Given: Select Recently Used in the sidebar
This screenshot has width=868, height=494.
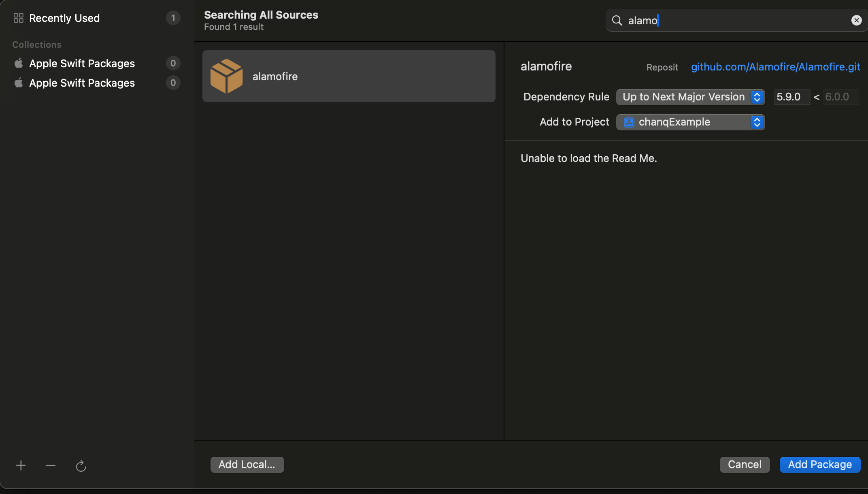Looking at the screenshot, I should [64, 18].
